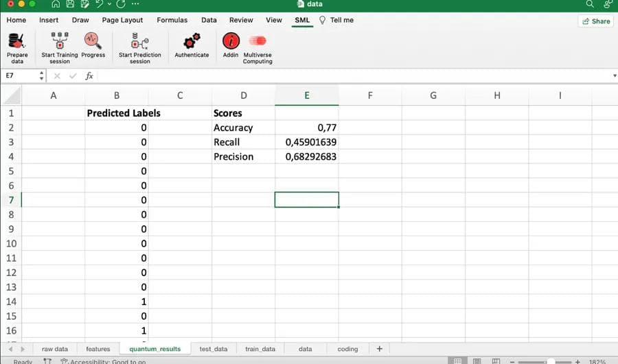
Task: Select the Accuracy value cell 0,77
Action: coord(306,128)
